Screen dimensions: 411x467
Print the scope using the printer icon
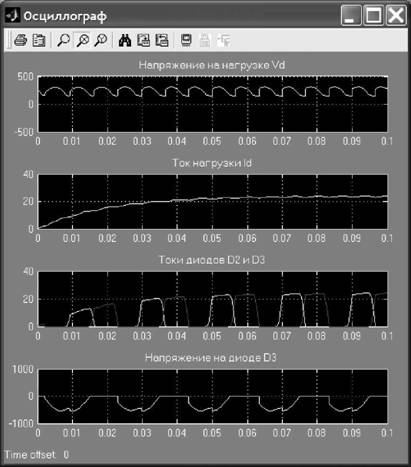[21, 40]
